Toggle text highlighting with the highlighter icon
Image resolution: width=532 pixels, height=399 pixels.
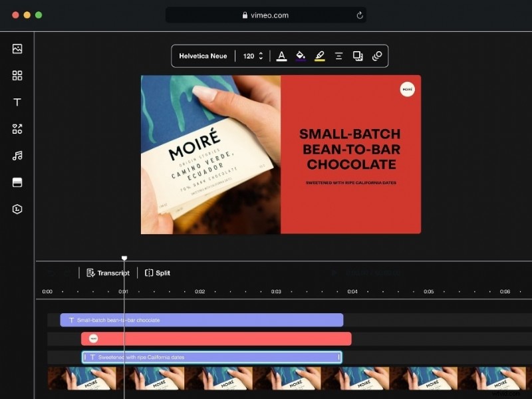click(x=319, y=56)
